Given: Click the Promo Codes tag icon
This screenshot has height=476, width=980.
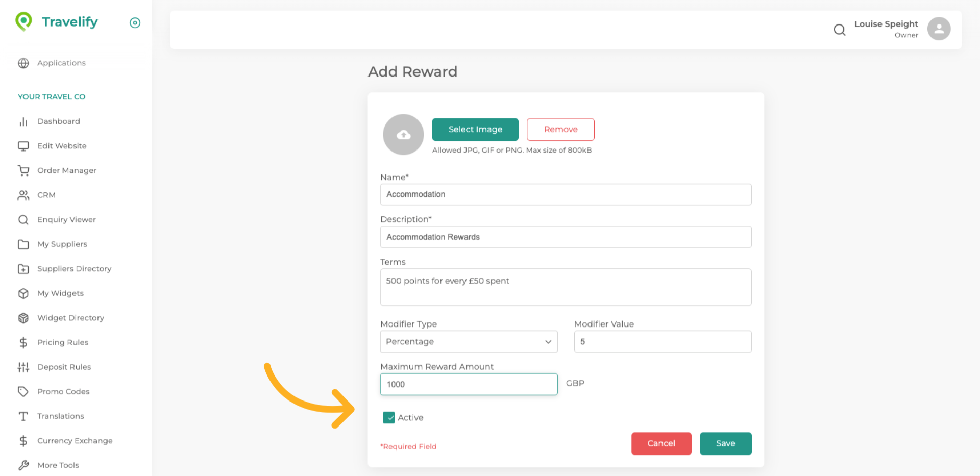Looking at the screenshot, I should (x=23, y=391).
